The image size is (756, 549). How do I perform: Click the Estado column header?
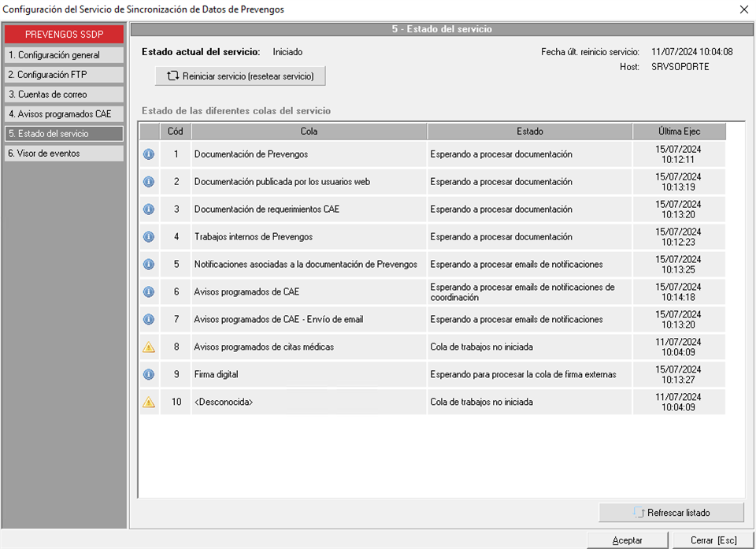[x=529, y=132]
